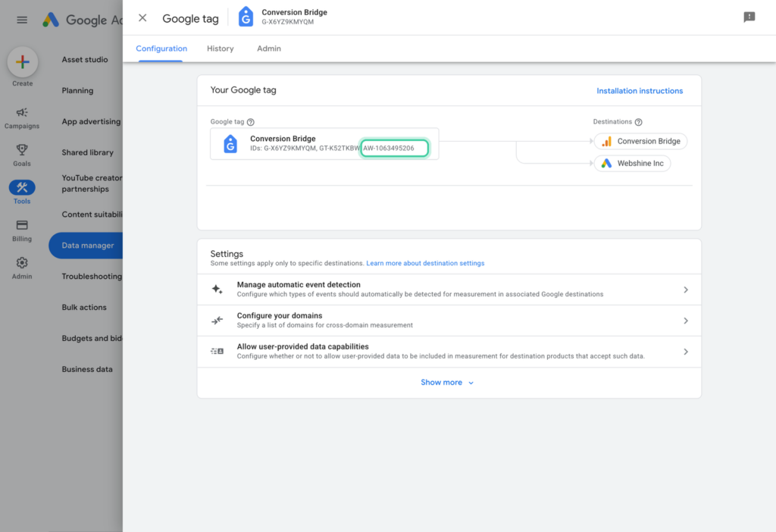Screen dimensions: 776x532
Task: Expand Configure your domains chevron
Action: (x=686, y=321)
